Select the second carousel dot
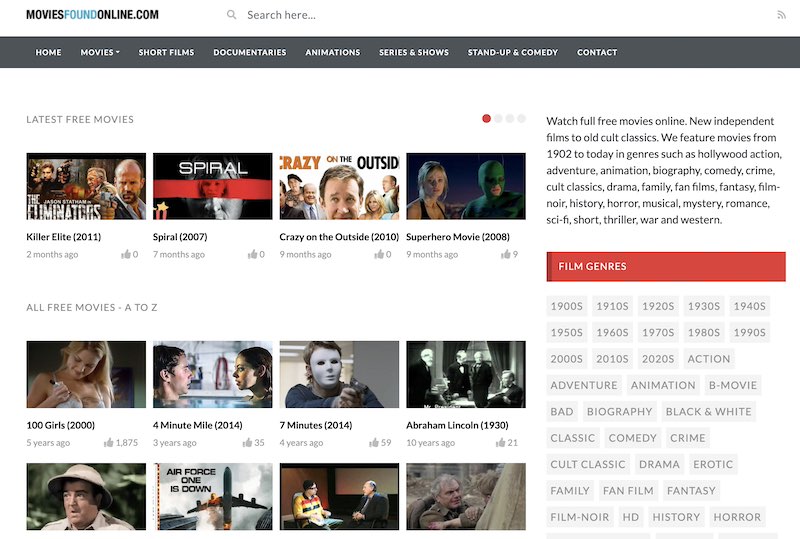 coord(498,118)
